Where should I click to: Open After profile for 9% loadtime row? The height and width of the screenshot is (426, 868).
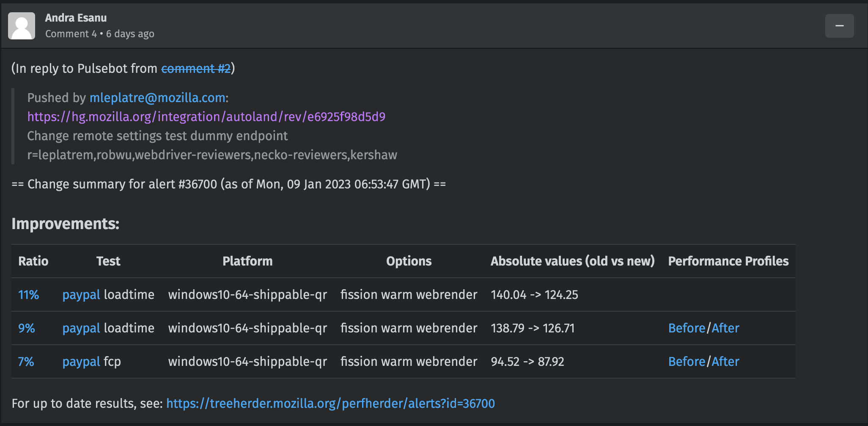(725, 328)
